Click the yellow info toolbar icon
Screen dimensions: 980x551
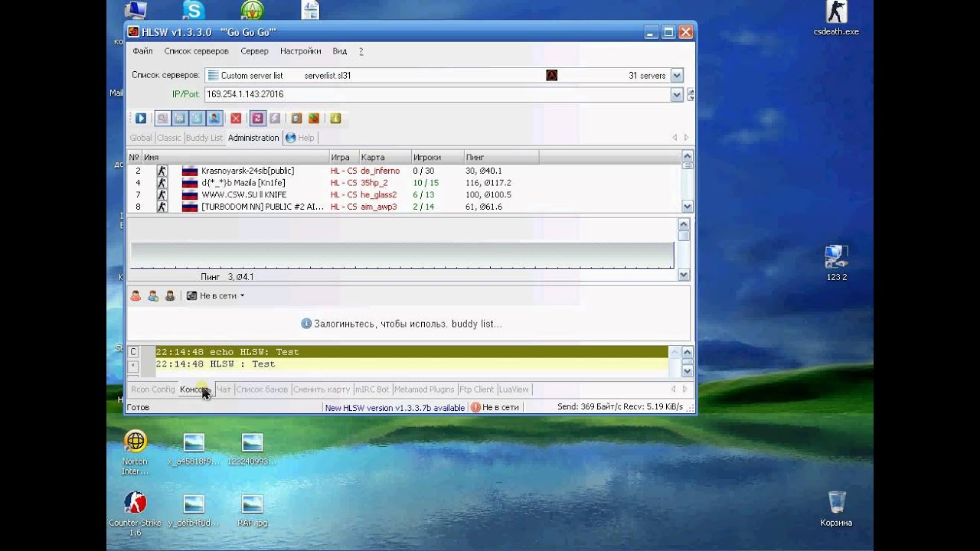(x=335, y=119)
